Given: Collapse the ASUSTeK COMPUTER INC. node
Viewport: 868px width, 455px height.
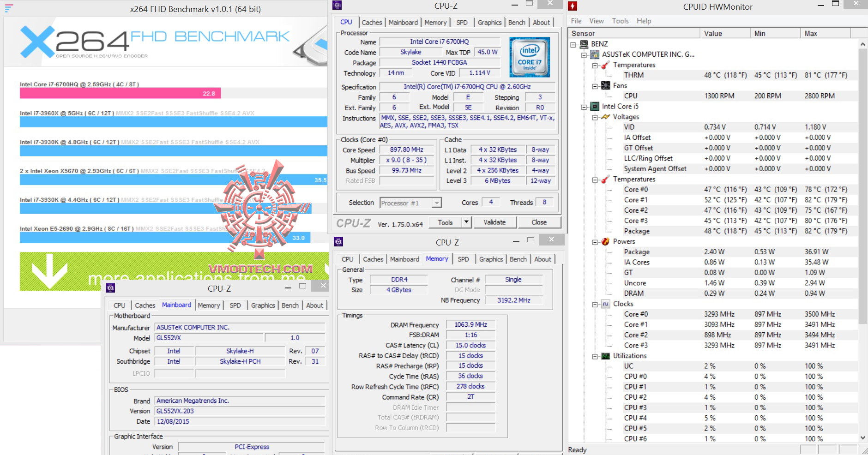Looking at the screenshot, I should click(x=584, y=55).
